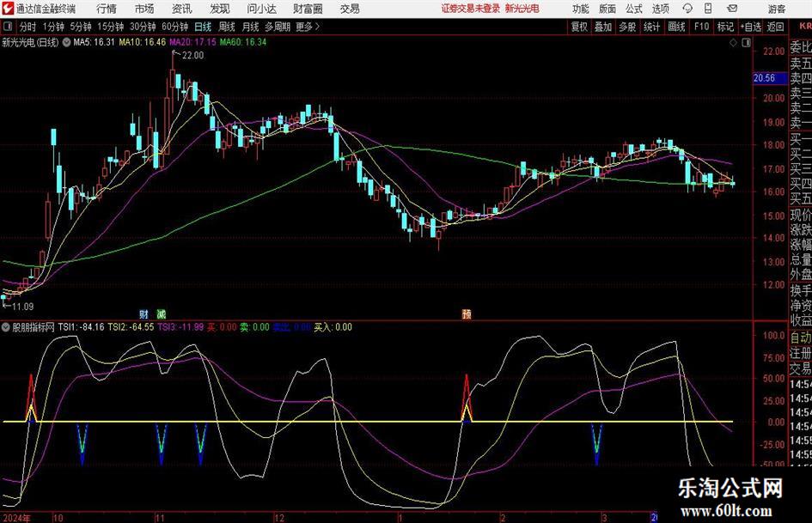Click the 游客 user account label

(x=776, y=9)
